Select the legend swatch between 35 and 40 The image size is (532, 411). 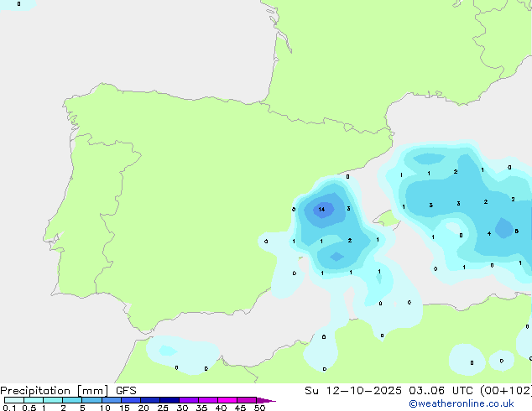[x=208, y=400]
